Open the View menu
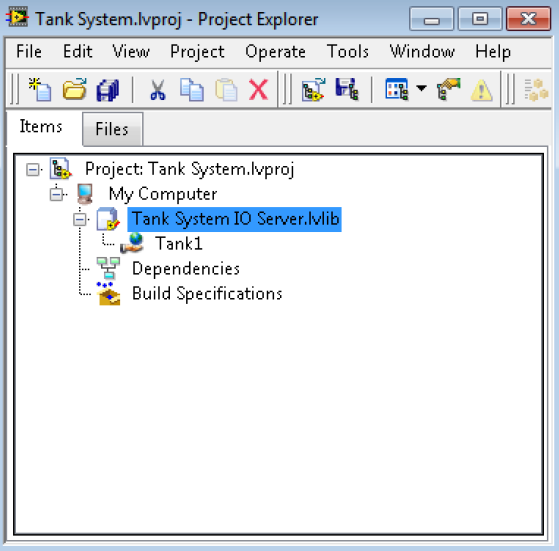Viewport: 559px width, 551px height. click(131, 52)
